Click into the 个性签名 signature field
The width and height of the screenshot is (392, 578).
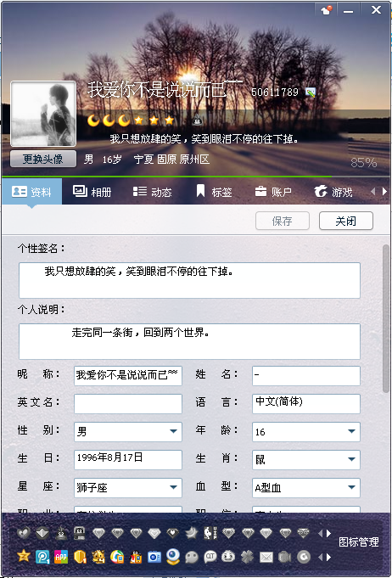tap(189, 281)
